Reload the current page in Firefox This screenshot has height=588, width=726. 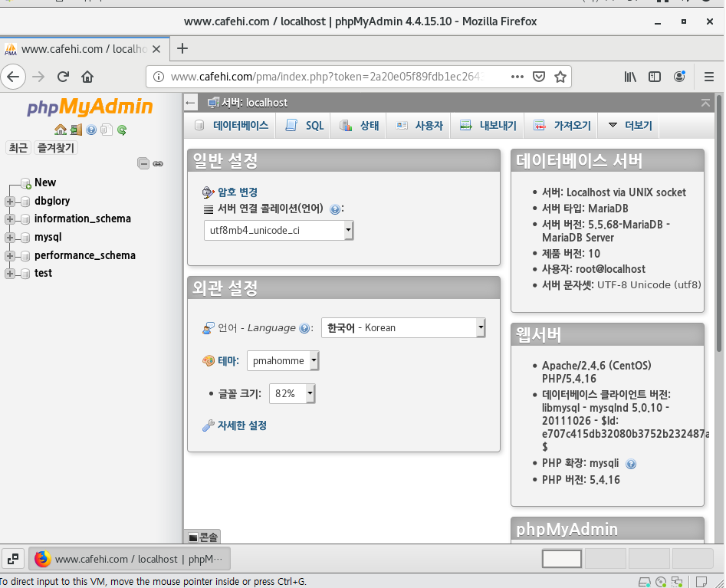point(63,77)
